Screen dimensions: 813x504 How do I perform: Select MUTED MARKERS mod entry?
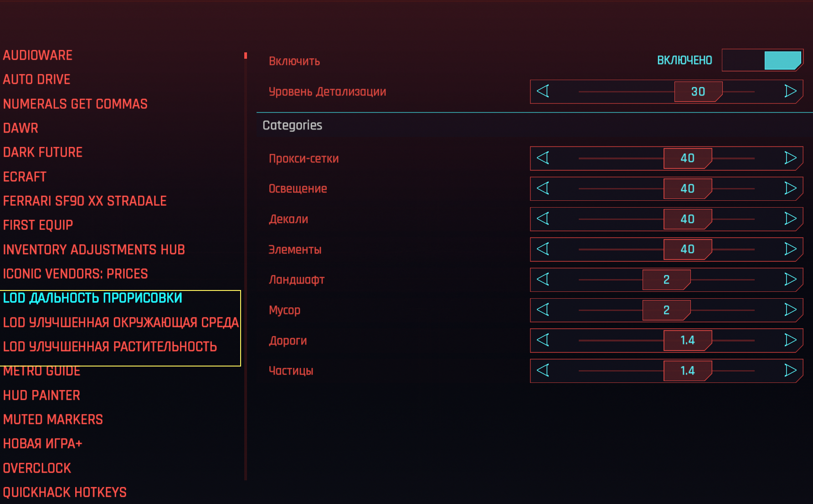pyautogui.click(x=53, y=419)
